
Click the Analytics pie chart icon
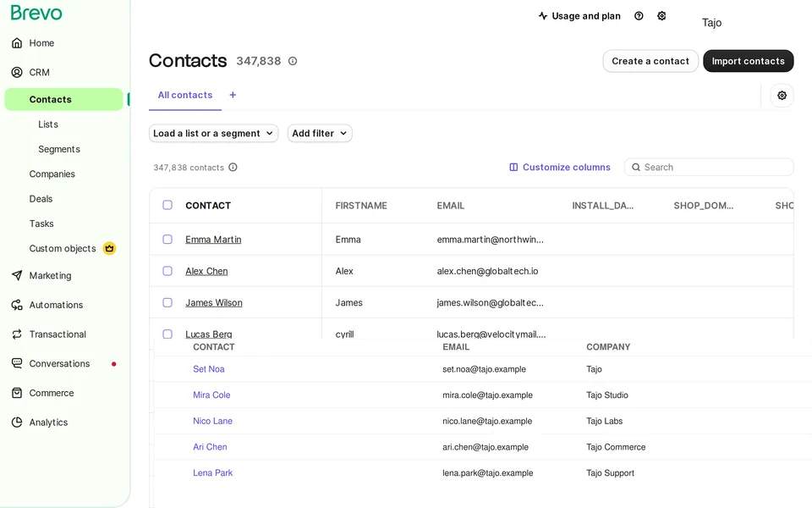point(17,422)
